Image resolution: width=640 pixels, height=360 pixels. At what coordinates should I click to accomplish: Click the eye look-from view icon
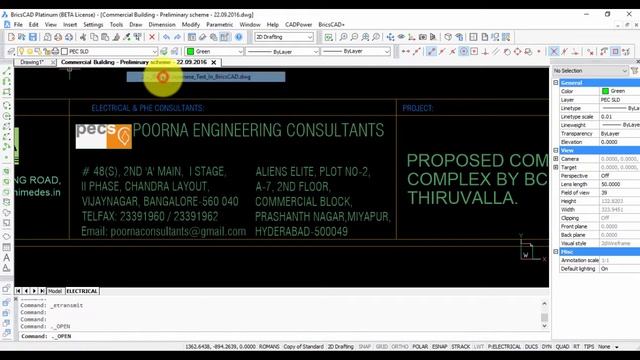[401, 37]
